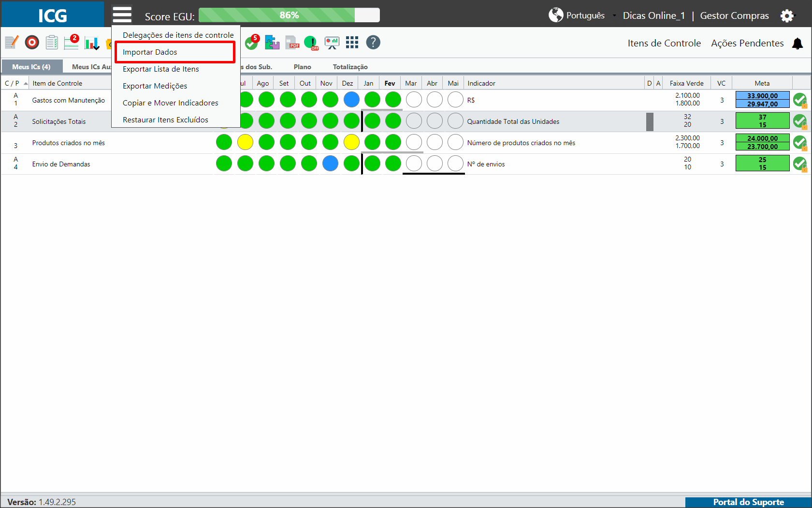Open the grid apps icon
The width and height of the screenshot is (812, 508).
[x=352, y=43]
